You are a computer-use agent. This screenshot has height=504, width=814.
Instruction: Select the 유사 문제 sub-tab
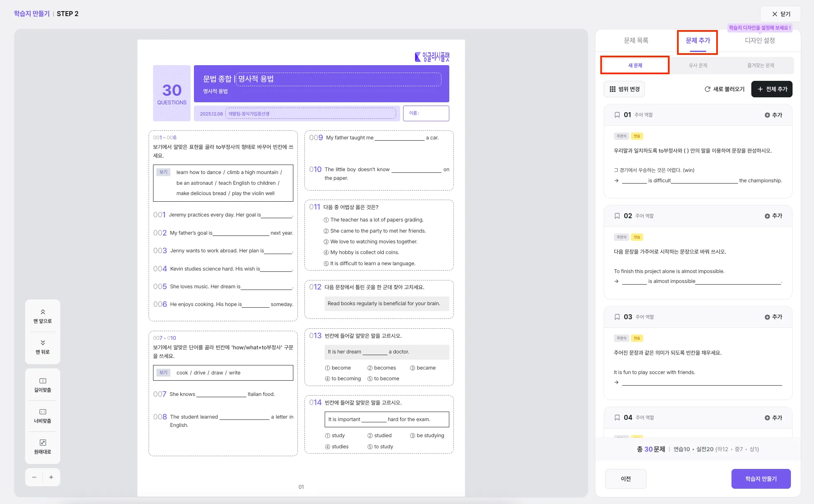tap(698, 66)
